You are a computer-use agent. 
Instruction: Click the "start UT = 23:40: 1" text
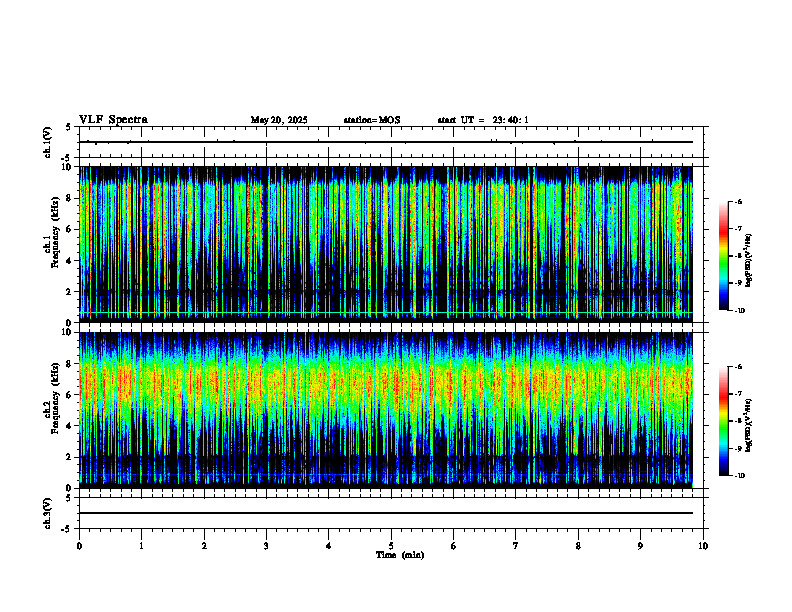point(483,120)
